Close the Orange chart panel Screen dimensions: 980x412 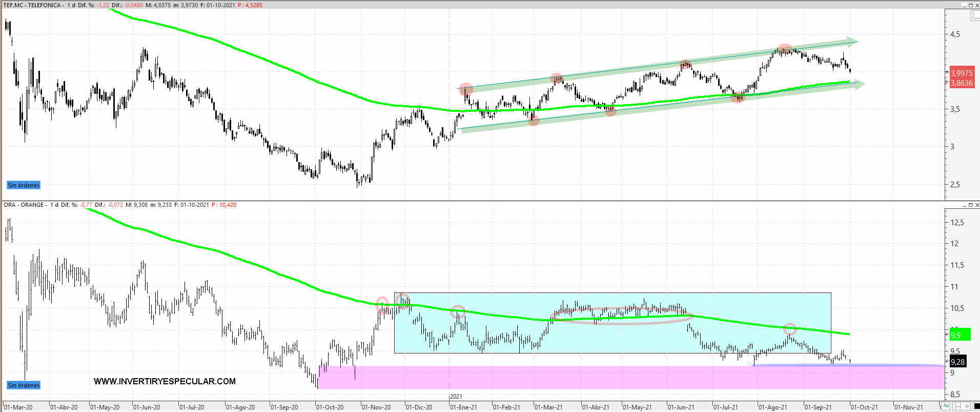click(976, 205)
